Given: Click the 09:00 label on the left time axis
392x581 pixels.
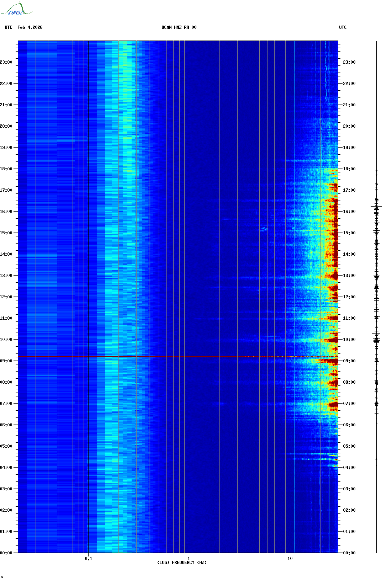Looking at the screenshot, I should coord(6,361).
